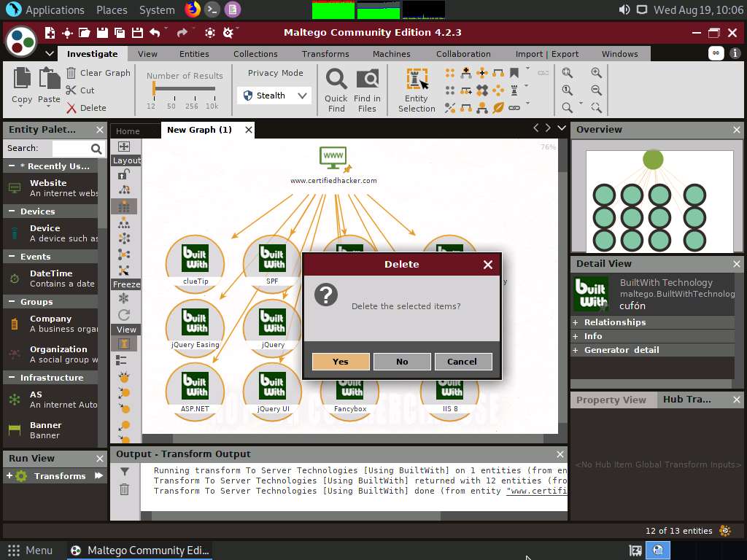Collapse the Recently Used palette group
This screenshot has height=560, width=747.
(x=12, y=166)
